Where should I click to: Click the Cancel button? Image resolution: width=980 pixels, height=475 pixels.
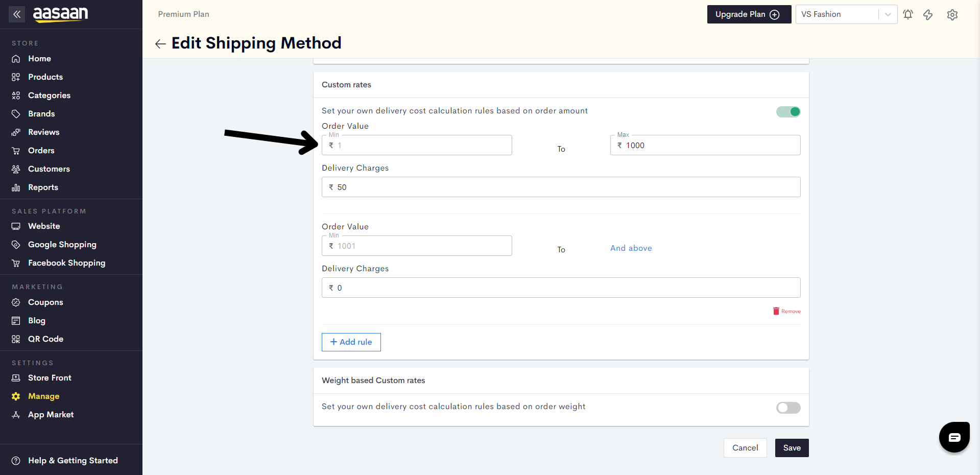tap(745, 448)
